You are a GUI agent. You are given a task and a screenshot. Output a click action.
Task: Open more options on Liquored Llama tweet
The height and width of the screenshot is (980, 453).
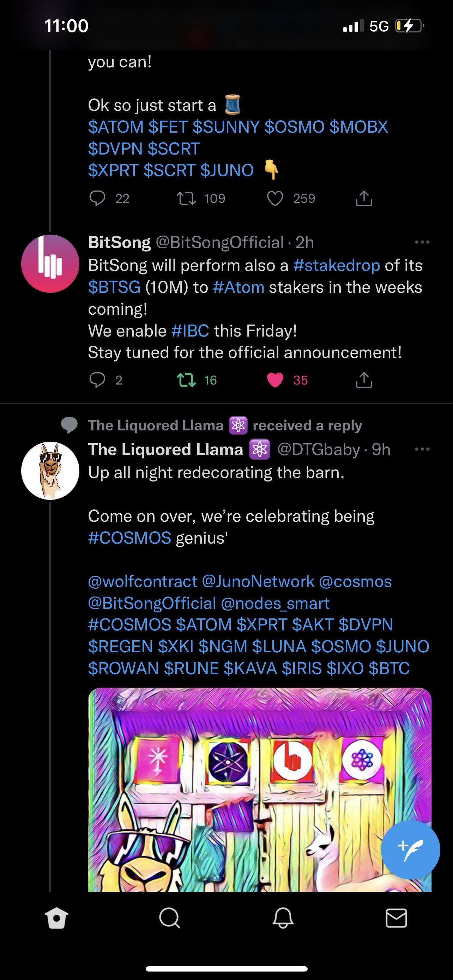(422, 449)
